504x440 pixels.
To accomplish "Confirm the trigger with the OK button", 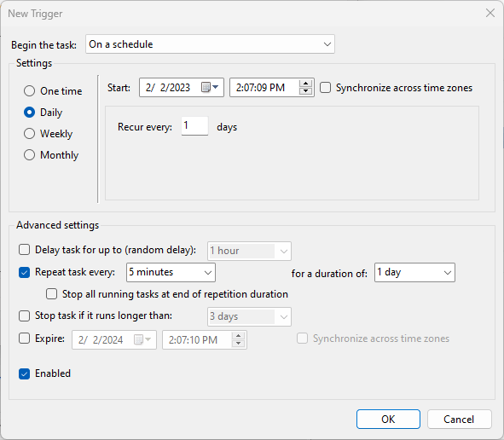I will [388, 420].
